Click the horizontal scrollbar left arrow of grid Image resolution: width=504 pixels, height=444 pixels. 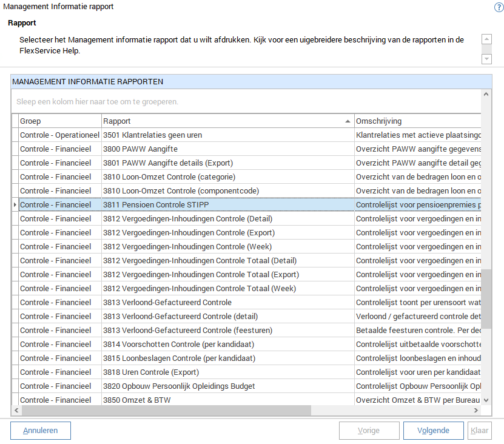16,411
